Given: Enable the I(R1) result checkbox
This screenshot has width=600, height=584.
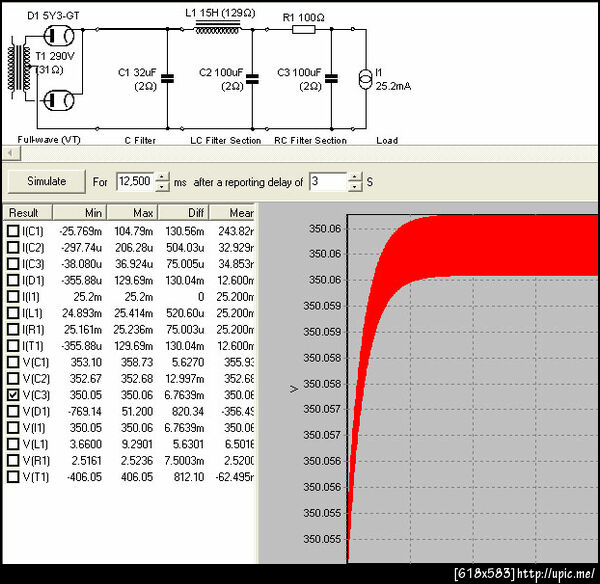Looking at the screenshot, I should [x=13, y=329].
